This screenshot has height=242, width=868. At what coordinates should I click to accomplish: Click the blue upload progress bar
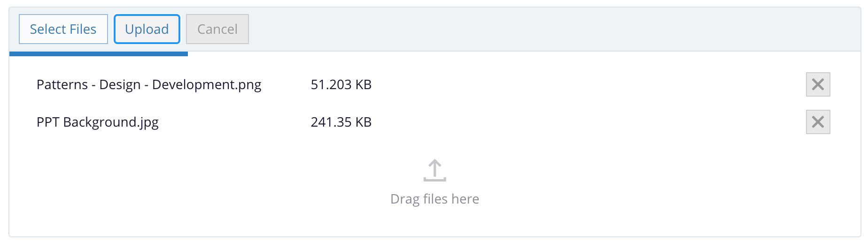tap(99, 54)
